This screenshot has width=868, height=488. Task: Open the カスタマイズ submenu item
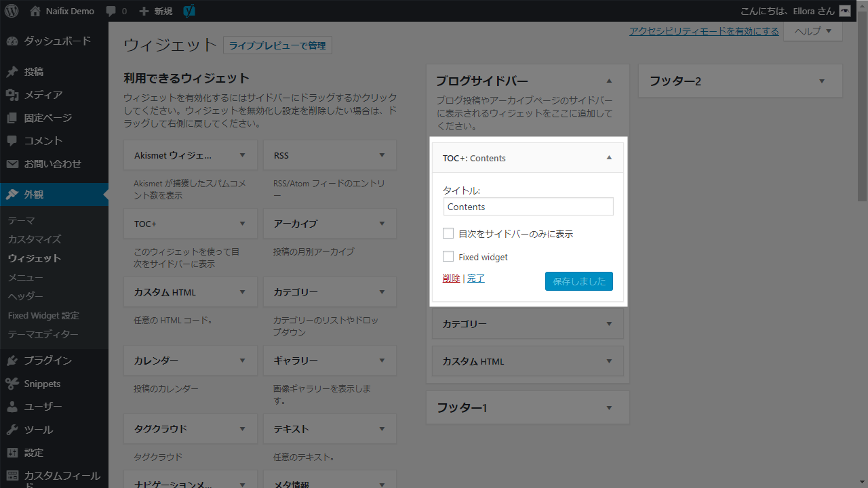(35, 239)
